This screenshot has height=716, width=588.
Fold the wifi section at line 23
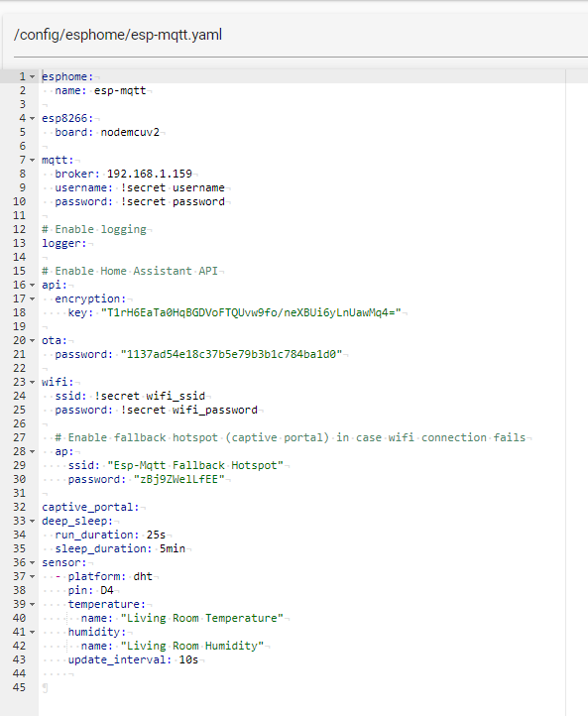pyautogui.click(x=33, y=382)
